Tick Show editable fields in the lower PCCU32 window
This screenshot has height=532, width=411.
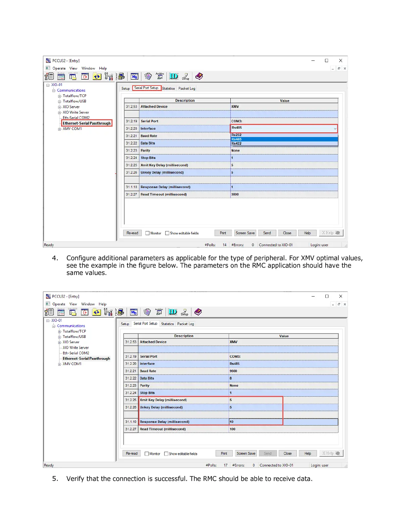[x=166, y=454]
